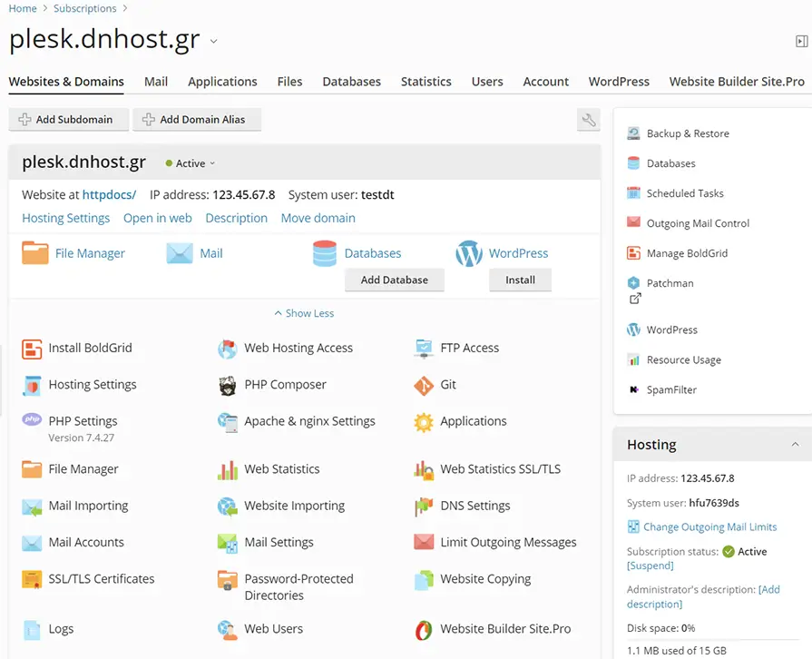Open the FTP Access icon
The image size is (812, 659).
[424, 349]
